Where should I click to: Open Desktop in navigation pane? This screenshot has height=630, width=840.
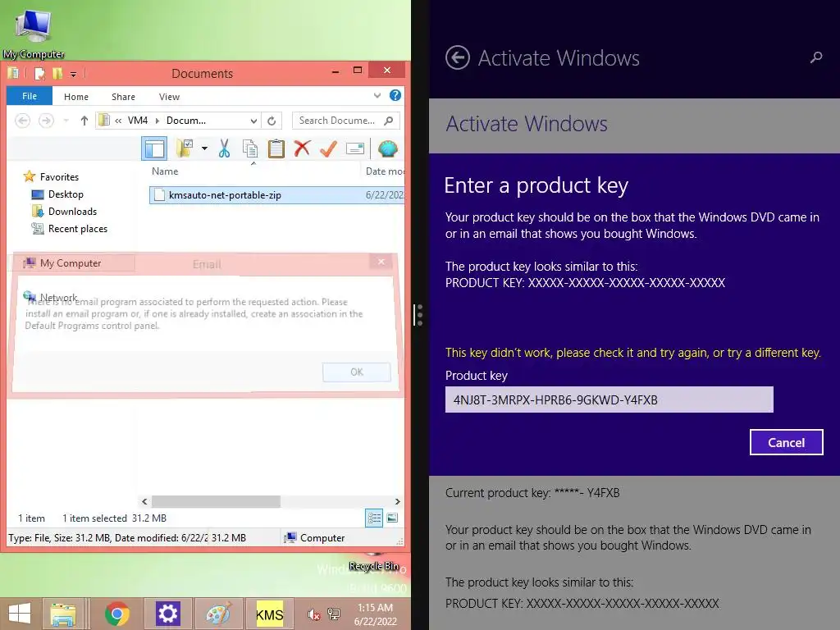pos(66,194)
